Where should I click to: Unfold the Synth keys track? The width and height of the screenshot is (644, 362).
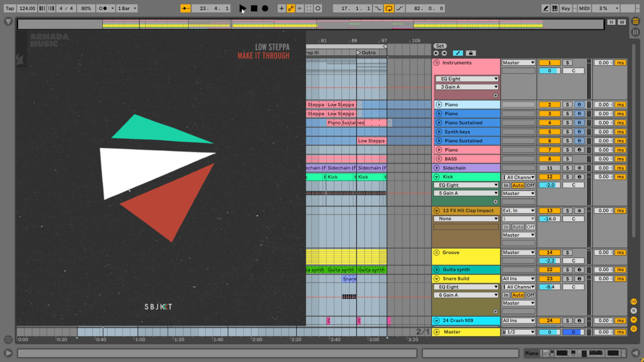pos(439,132)
